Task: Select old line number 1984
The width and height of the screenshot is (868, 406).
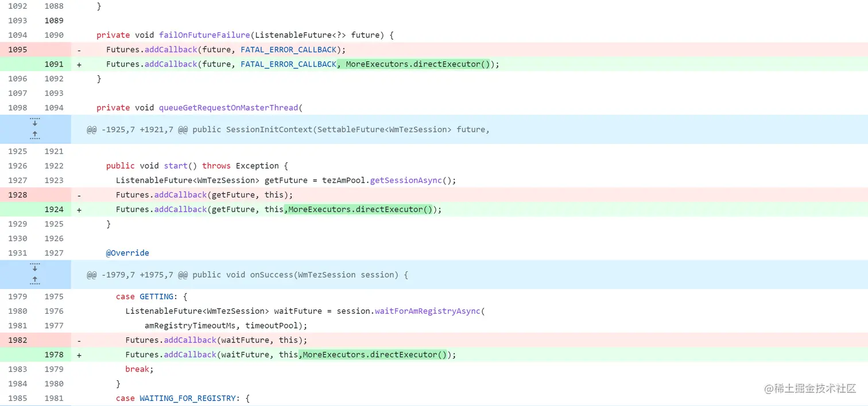Action: 18,384
